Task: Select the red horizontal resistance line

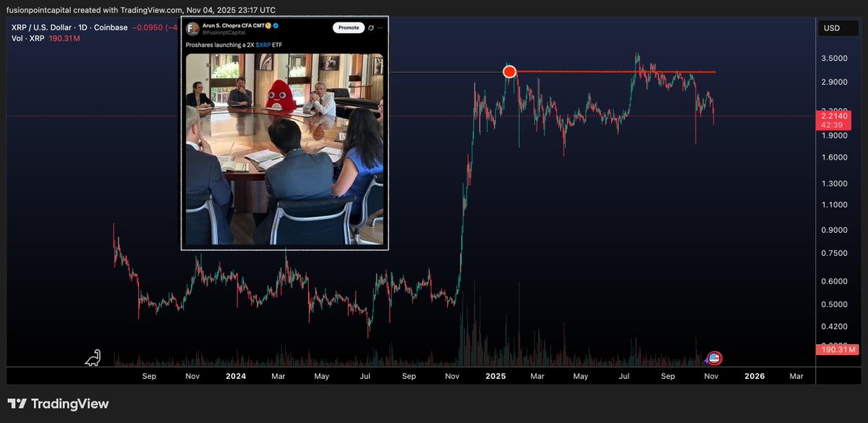Action: click(616, 72)
